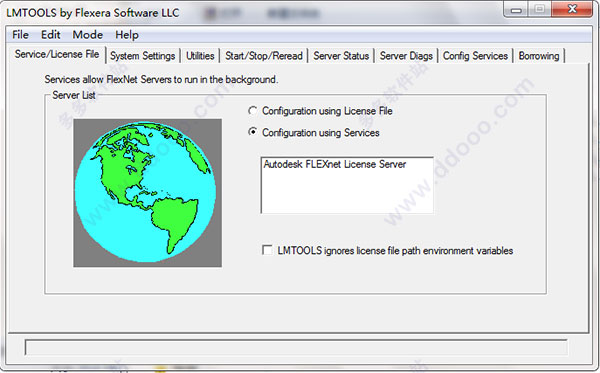Open the Utilities tab
600x373 pixels.
coord(200,56)
